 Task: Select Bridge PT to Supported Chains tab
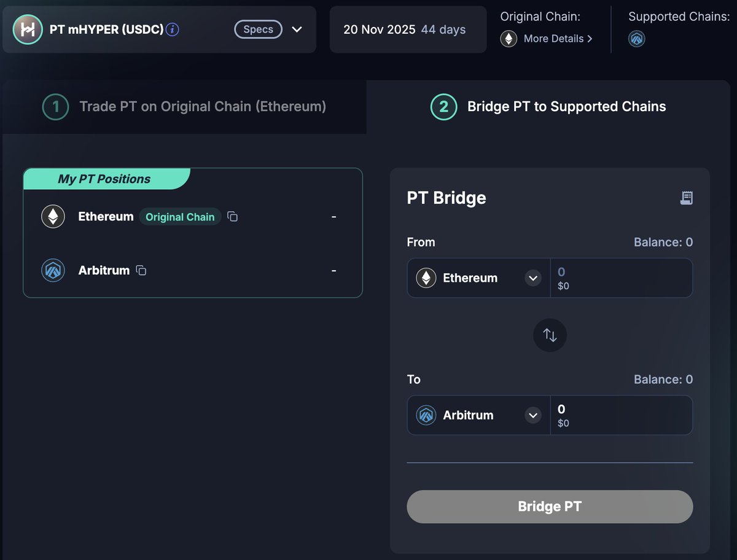(548, 107)
